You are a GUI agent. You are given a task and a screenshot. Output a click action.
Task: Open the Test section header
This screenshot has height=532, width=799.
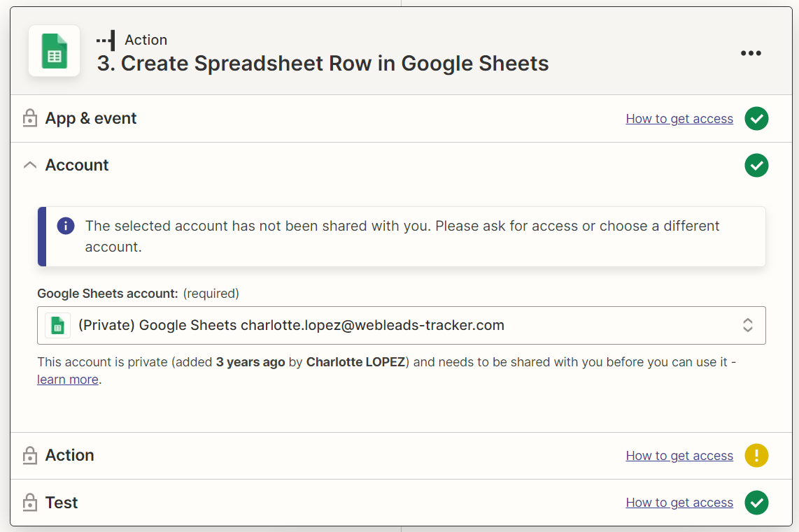pos(401,503)
